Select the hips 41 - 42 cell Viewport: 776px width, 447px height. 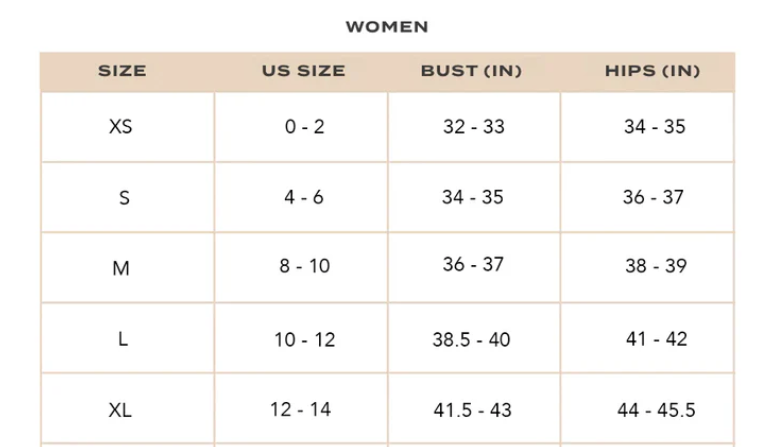[x=656, y=339]
